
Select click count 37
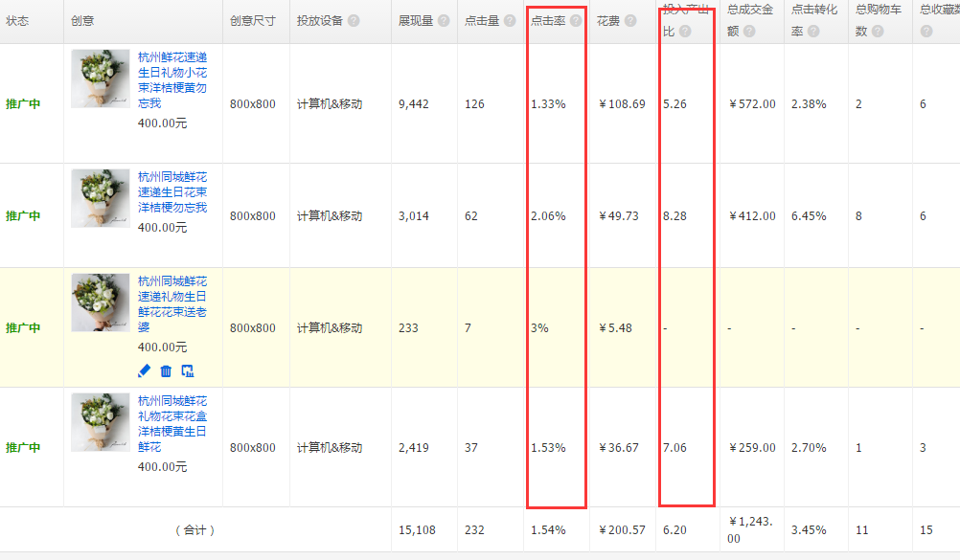[x=470, y=448]
